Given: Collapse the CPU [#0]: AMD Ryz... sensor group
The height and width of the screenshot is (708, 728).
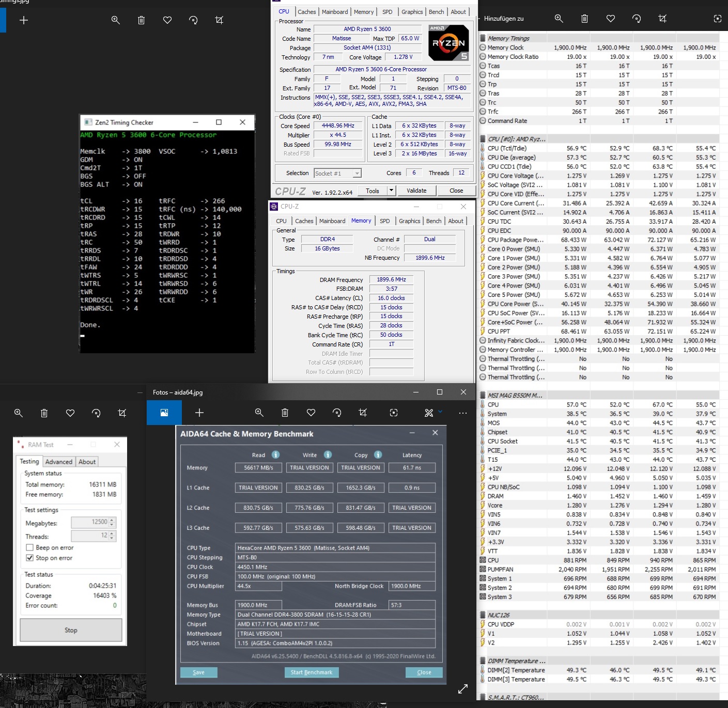Looking at the screenshot, I should [483, 139].
